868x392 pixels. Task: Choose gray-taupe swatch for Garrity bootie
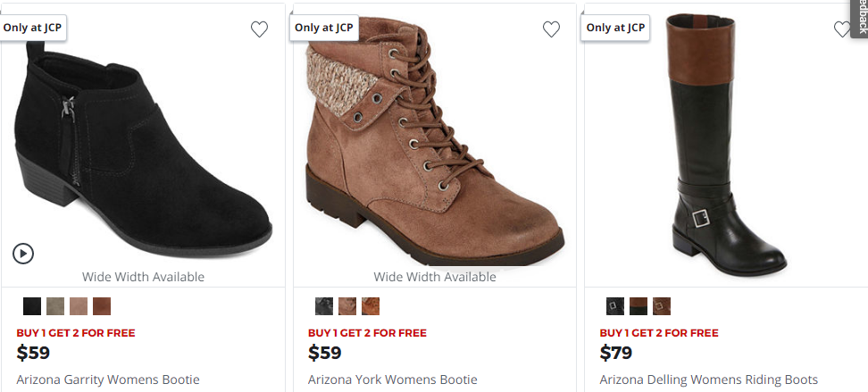click(x=55, y=306)
